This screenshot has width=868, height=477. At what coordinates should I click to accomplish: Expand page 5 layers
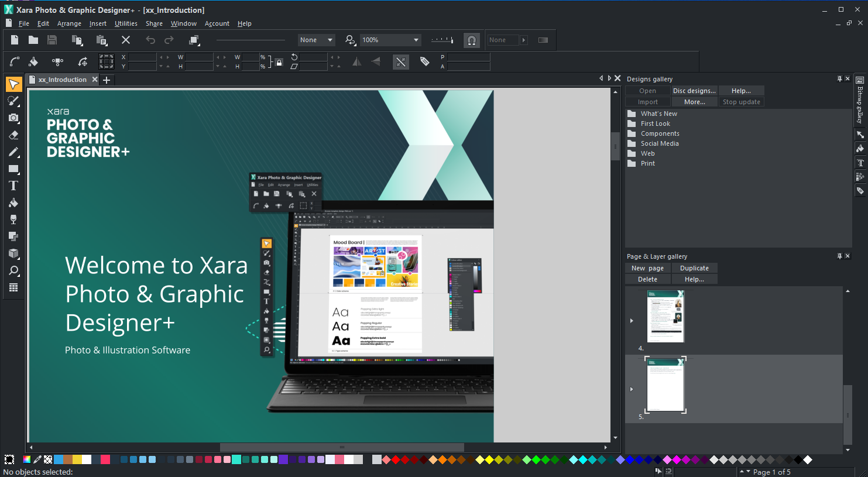[x=632, y=389]
